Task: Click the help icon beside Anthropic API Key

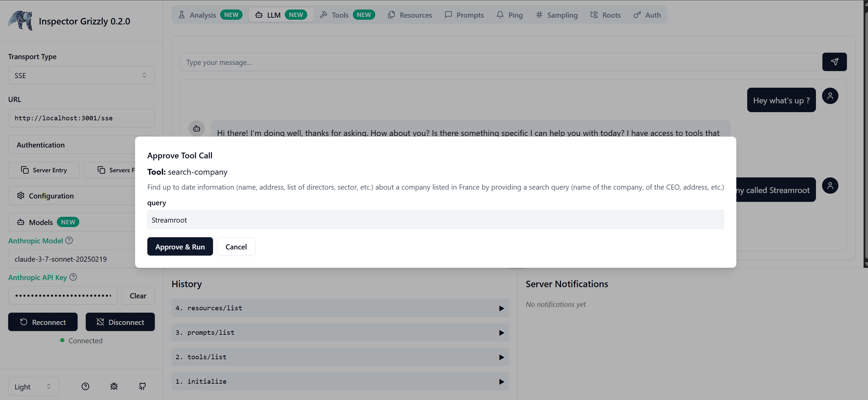Action: click(73, 277)
